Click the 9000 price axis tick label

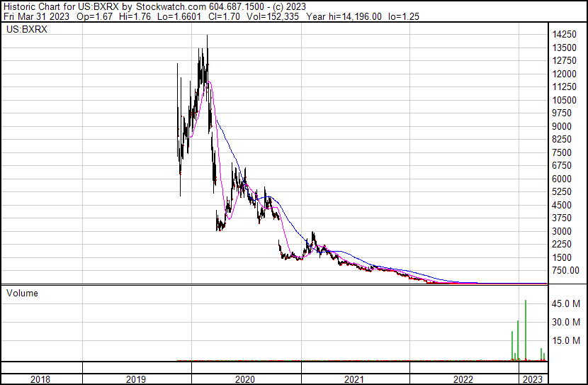tap(562, 126)
